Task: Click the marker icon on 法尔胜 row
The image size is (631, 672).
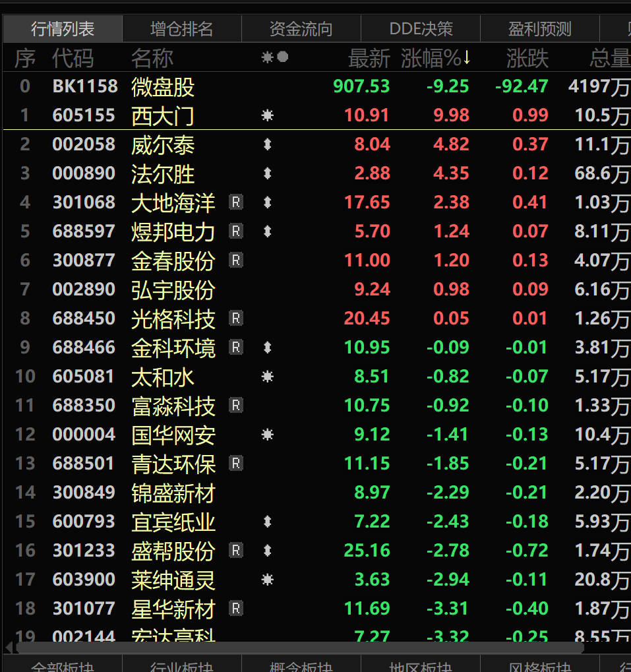Action: (x=268, y=173)
